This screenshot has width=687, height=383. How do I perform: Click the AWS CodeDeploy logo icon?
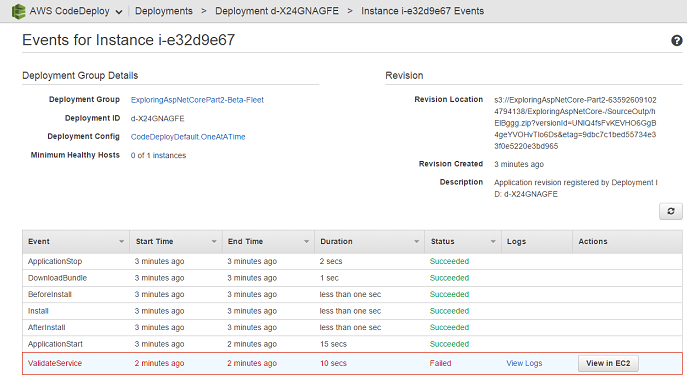18,11
